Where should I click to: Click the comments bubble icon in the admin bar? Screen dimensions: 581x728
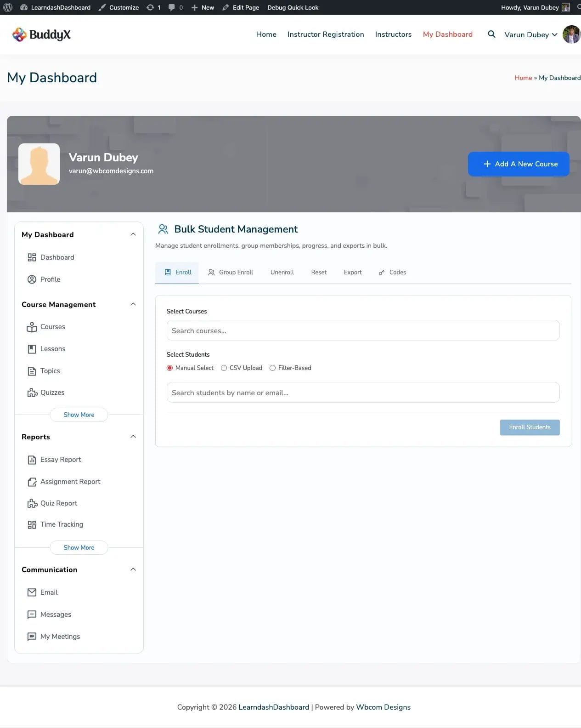click(x=172, y=7)
